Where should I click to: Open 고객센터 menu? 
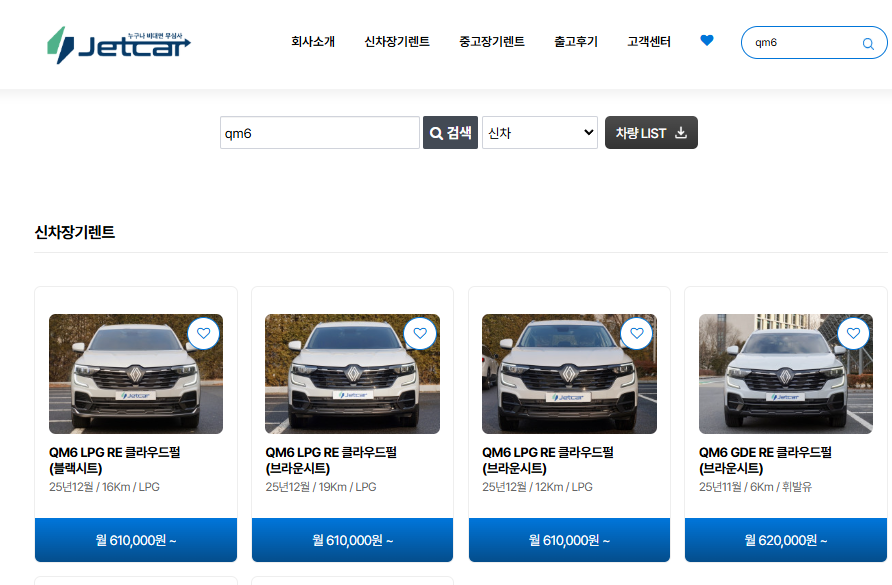649,42
